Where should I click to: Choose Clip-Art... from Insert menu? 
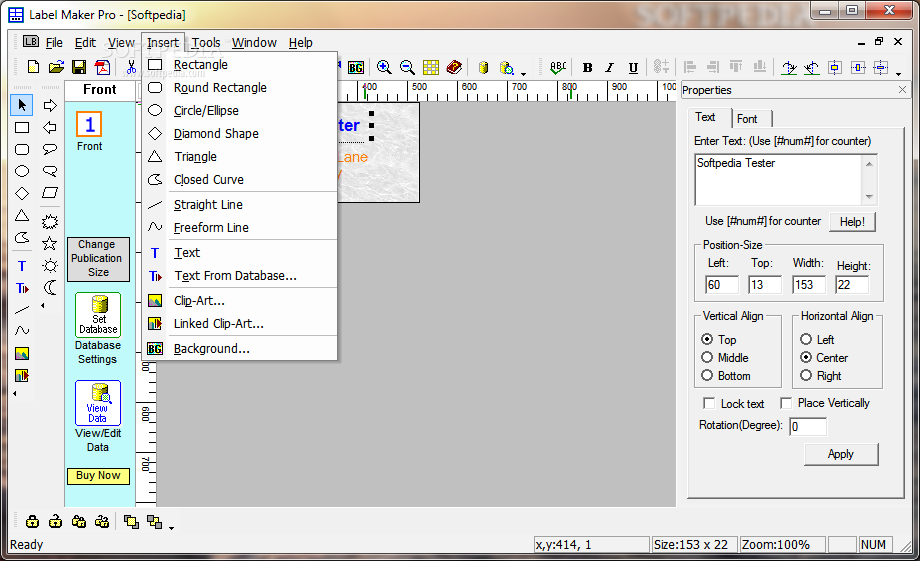click(x=240, y=300)
